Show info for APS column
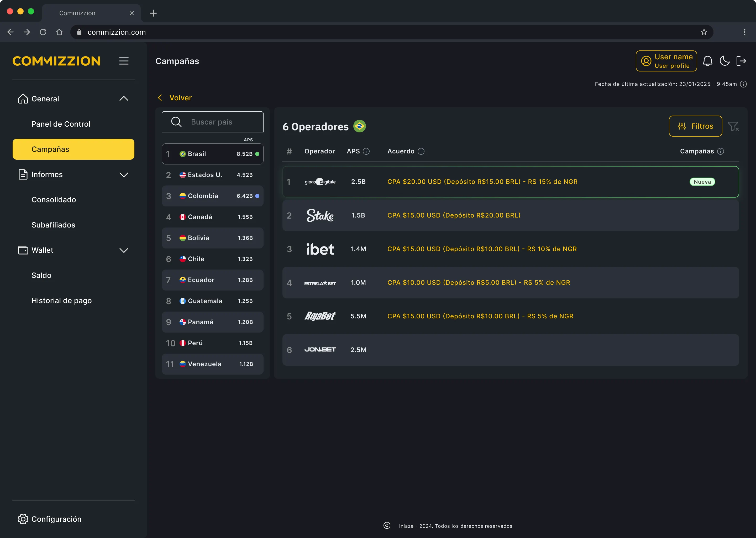The image size is (756, 538). (x=366, y=151)
